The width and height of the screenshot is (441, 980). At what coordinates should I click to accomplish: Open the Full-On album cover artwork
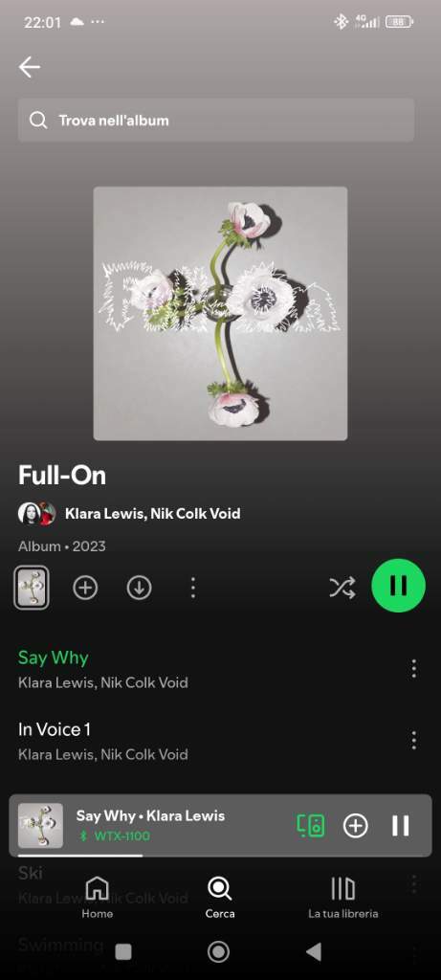tap(220, 313)
